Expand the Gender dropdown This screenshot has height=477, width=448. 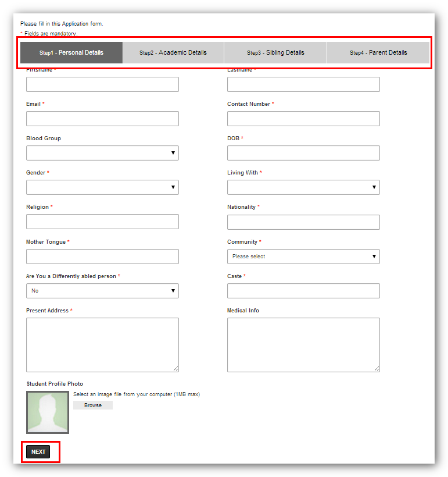coord(102,187)
